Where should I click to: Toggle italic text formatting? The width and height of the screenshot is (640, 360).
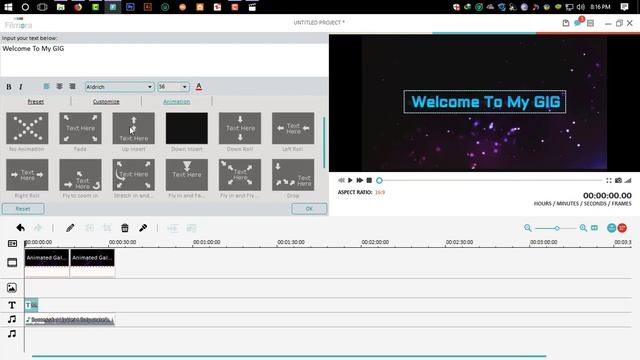tap(21, 87)
